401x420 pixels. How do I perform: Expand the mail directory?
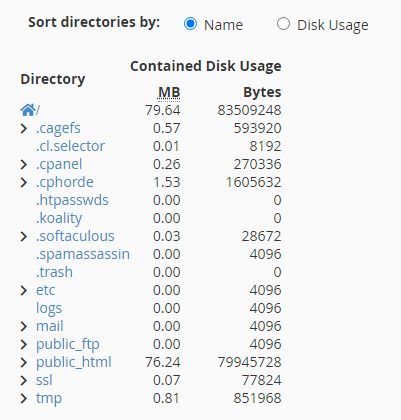tap(24, 326)
